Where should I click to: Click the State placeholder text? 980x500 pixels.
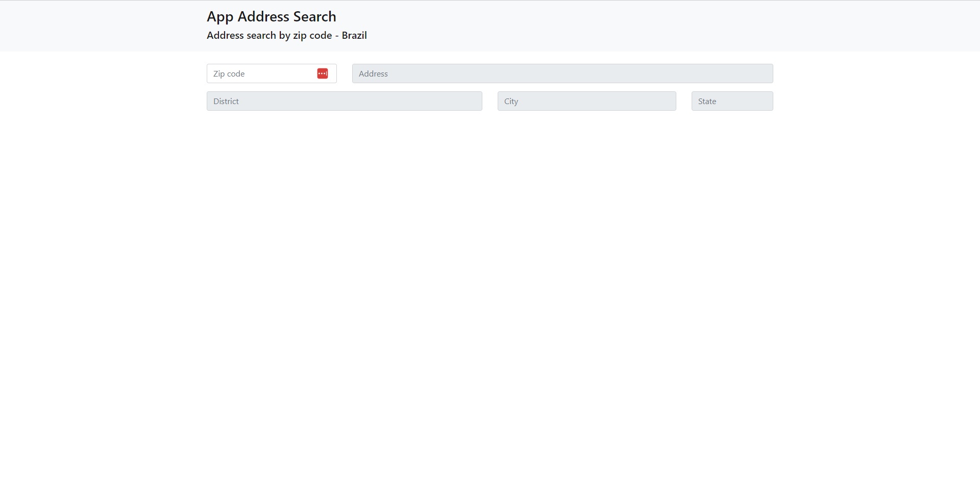(x=706, y=101)
